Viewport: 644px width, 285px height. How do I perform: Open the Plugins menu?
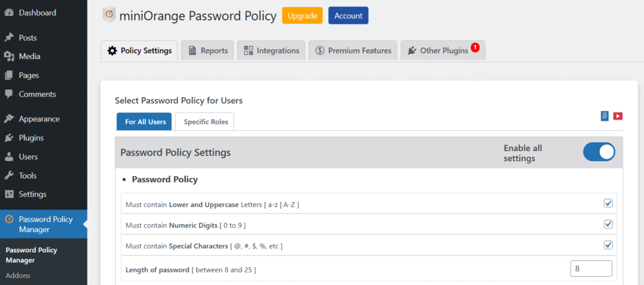(x=31, y=138)
